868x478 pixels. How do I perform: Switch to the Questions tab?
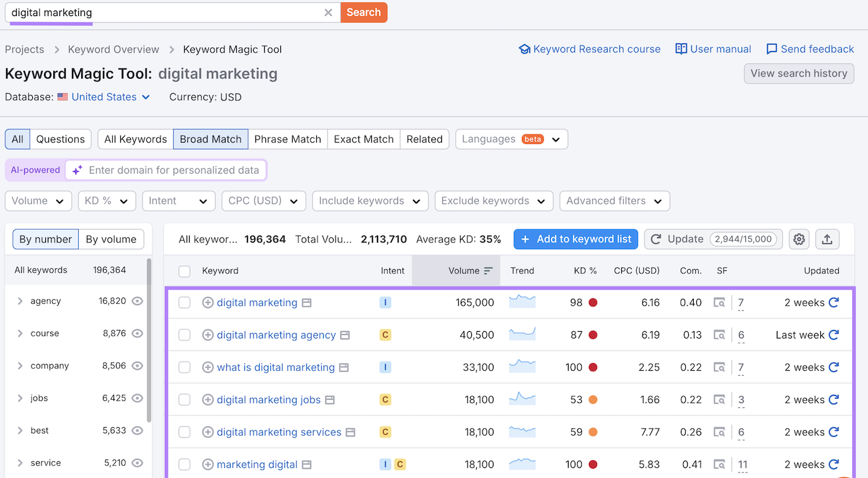pyautogui.click(x=60, y=139)
